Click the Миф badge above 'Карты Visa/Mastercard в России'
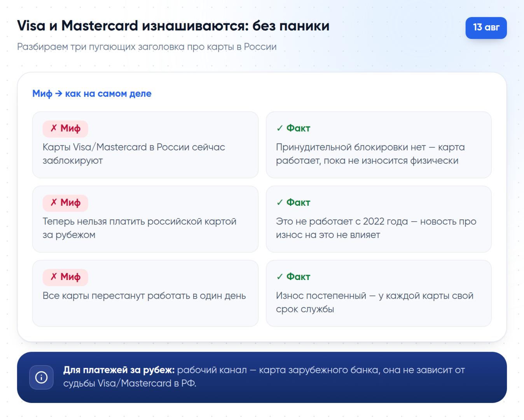Screen dimensions: 524x420 65,129
